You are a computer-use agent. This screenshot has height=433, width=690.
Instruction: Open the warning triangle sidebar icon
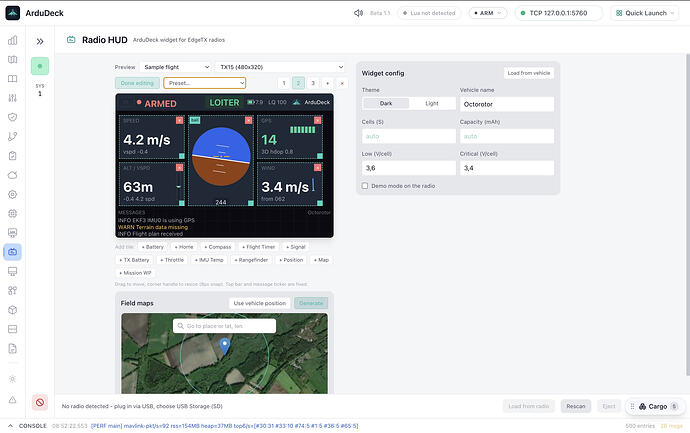pos(13,400)
